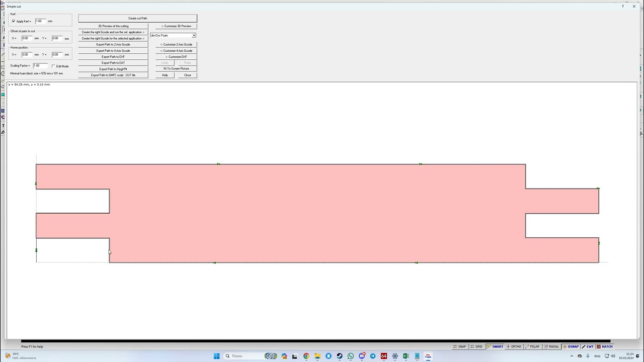Export Path to Hpgl/Plt
Viewport: 644px width, 362px height.
(113, 69)
